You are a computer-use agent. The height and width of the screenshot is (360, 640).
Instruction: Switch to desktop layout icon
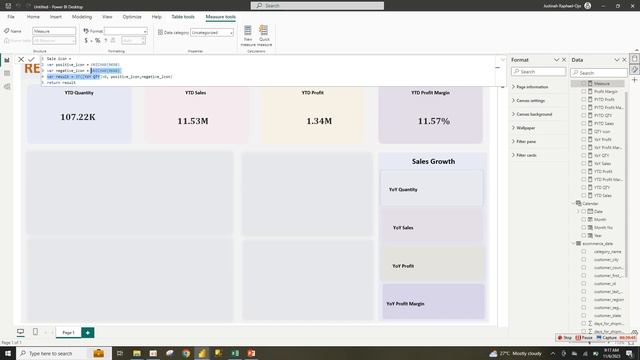[20, 332]
